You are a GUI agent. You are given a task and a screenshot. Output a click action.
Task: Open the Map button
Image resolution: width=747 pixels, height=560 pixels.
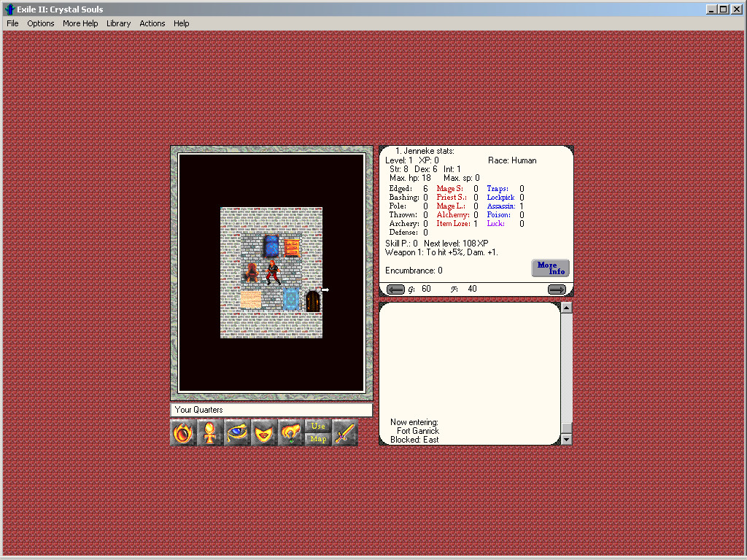tap(318, 439)
